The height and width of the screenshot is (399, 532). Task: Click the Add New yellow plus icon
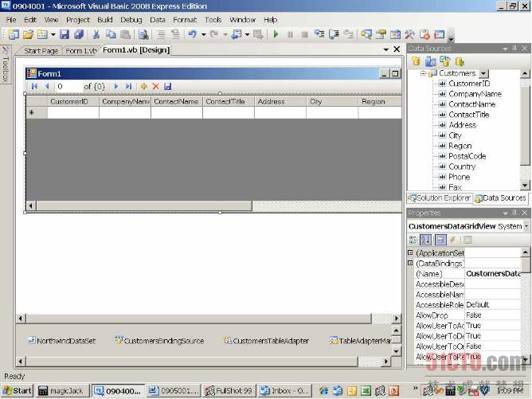pyautogui.click(x=144, y=86)
